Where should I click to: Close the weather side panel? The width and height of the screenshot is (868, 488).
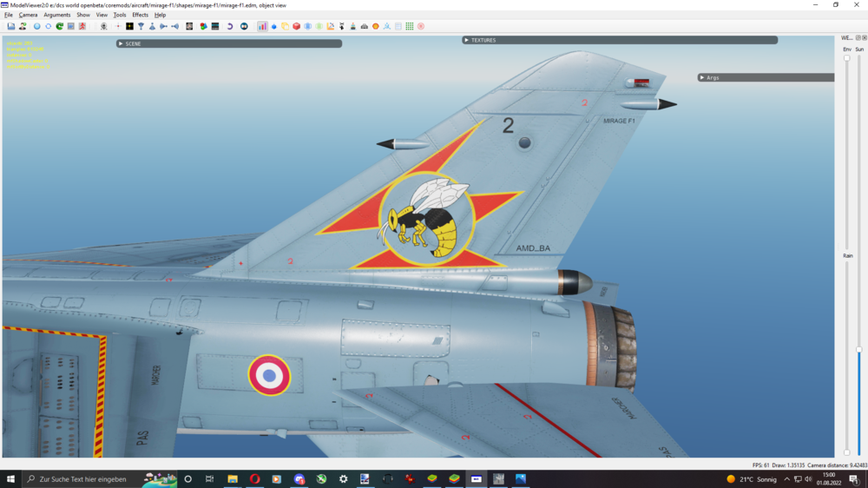(865, 37)
